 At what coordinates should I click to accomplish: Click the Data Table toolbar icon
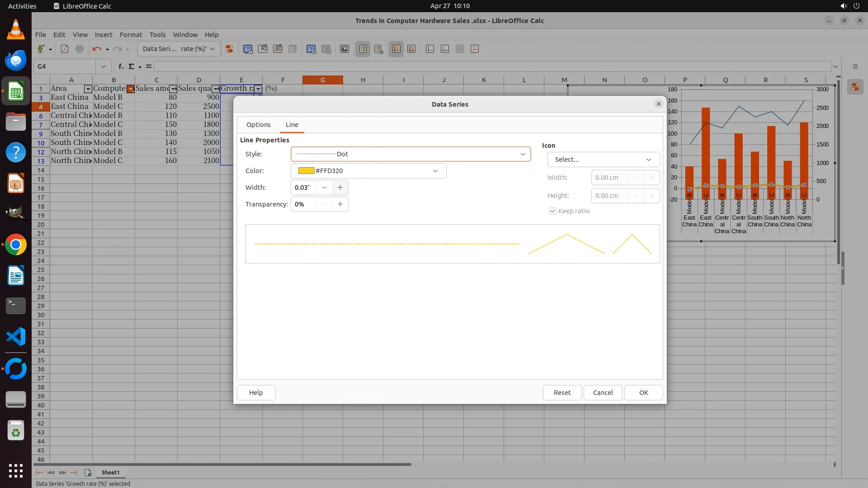pyautogui.click(x=326, y=49)
